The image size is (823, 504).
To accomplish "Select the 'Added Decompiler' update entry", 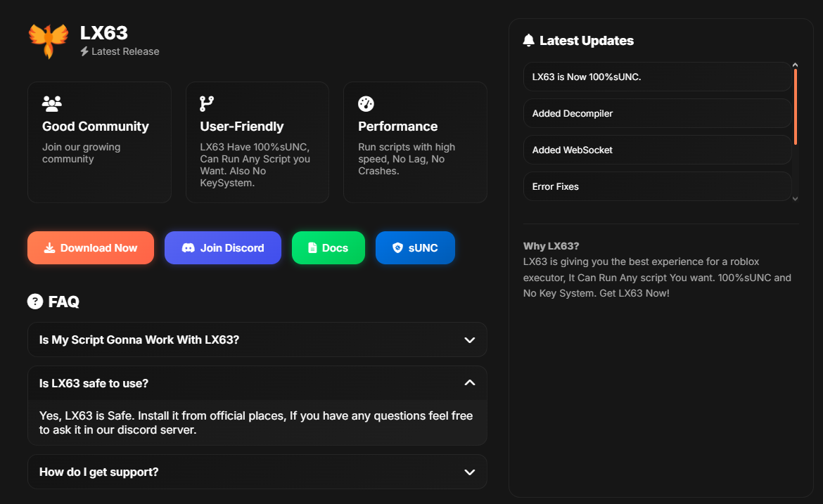I will tap(657, 113).
